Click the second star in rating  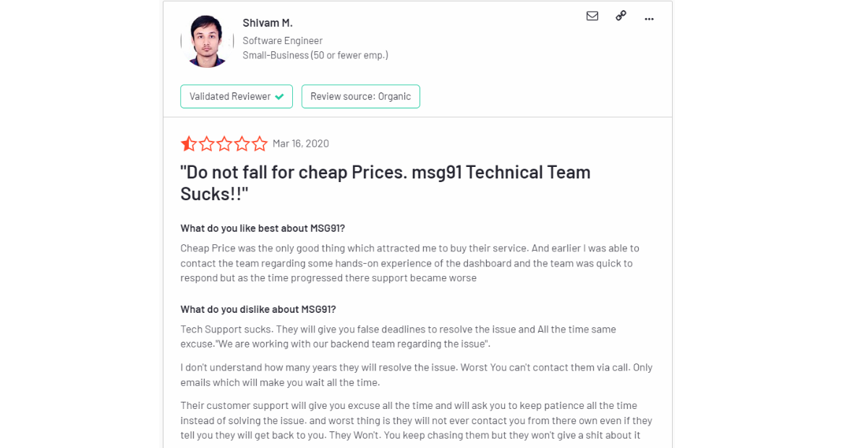[207, 144]
